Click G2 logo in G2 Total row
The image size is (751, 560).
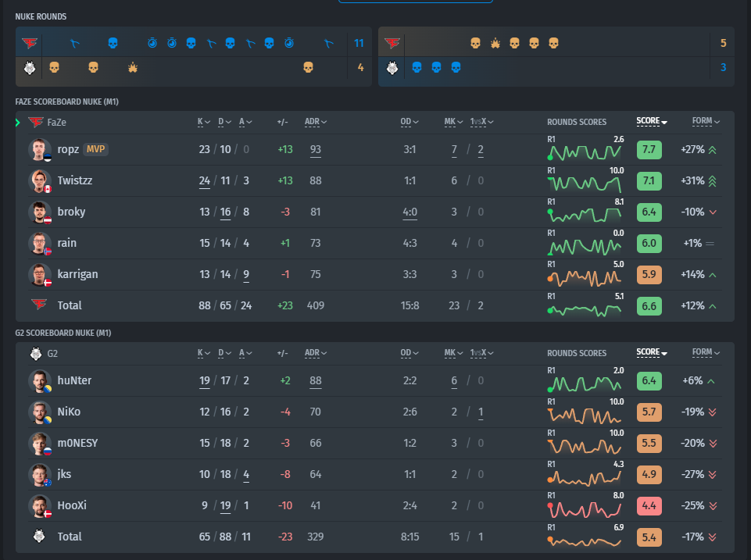[39, 536]
